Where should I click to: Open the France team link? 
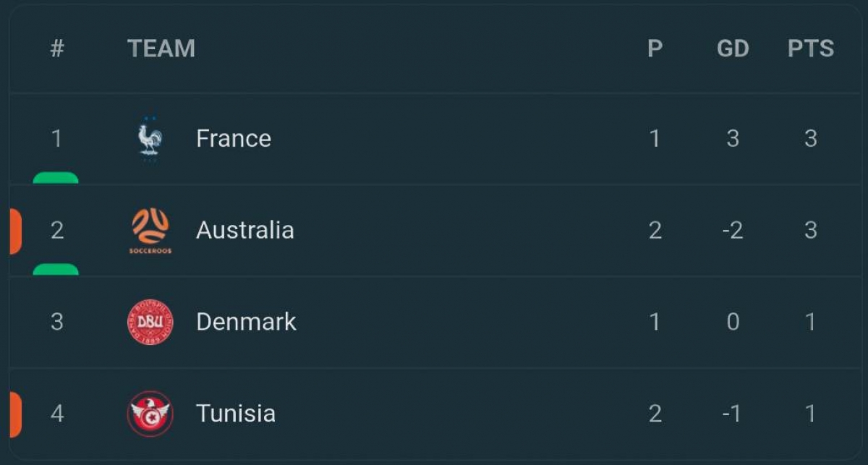pyautogui.click(x=234, y=138)
